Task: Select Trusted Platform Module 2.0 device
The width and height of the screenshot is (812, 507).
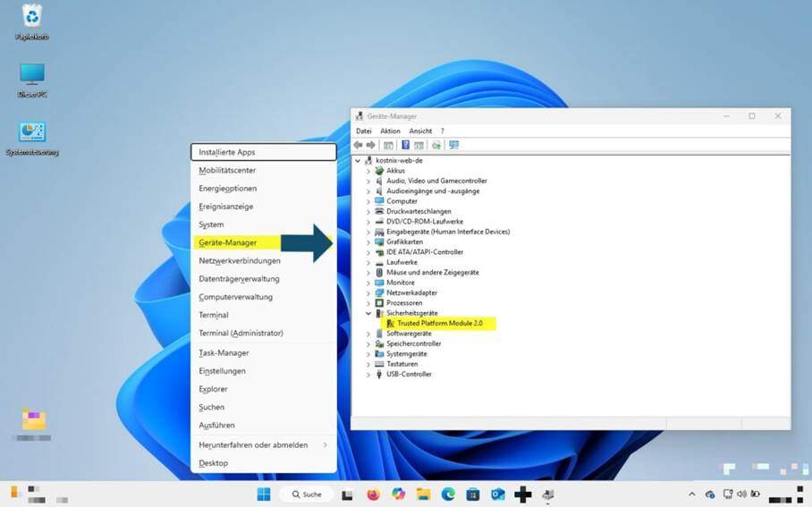Action: [440, 323]
